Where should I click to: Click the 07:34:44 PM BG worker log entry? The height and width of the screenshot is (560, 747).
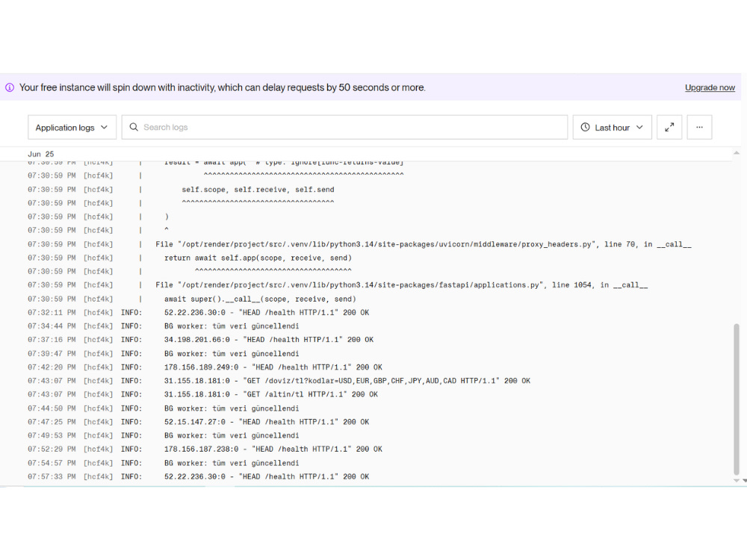pos(163,326)
